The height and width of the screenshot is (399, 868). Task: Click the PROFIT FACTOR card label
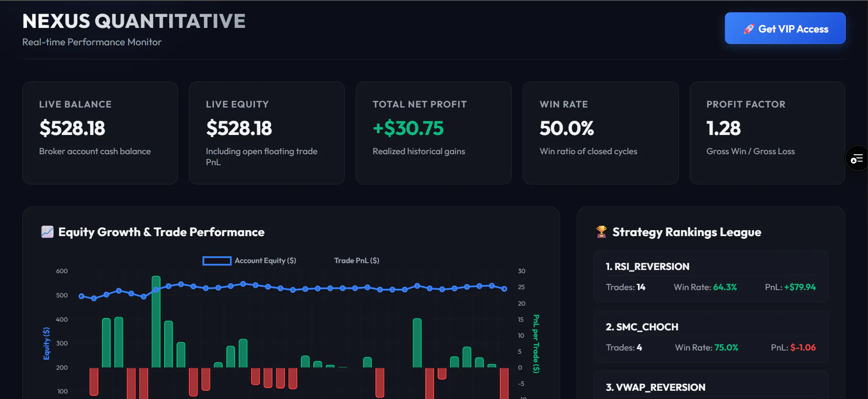tap(746, 104)
